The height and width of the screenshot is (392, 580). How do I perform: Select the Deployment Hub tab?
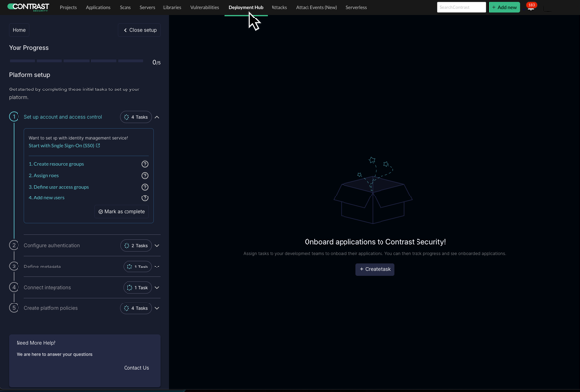[x=245, y=7]
